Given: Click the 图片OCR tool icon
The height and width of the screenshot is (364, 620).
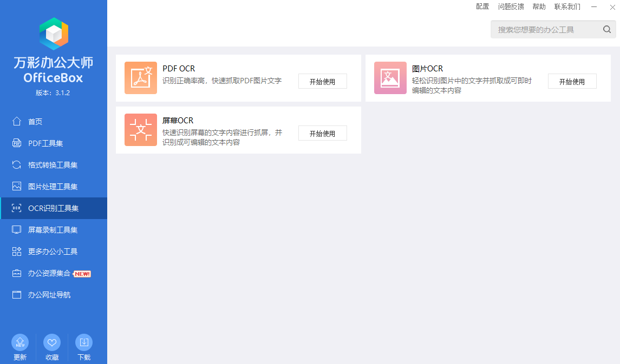Looking at the screenshot, I should (x=390, y=78).
